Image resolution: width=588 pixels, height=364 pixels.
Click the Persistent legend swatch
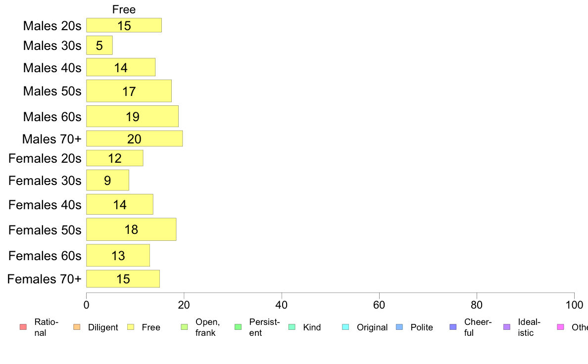(238, 327)
